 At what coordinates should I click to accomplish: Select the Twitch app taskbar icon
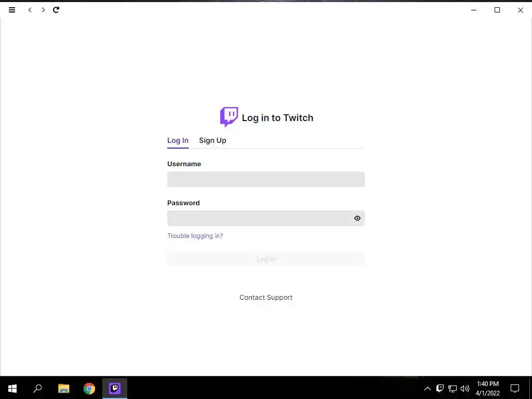pyautogui.click(x=115, y=389)
